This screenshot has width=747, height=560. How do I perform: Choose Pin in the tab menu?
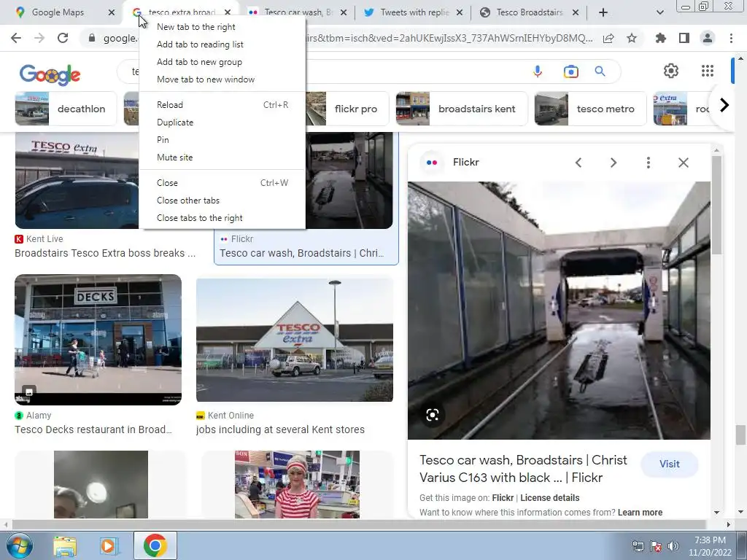point(222,140)
